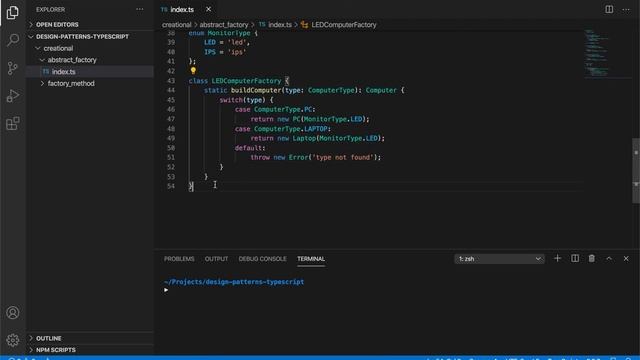This screenshot has width=640, height=360.
Task: Open the Extensions view
Action: (13, 123)
